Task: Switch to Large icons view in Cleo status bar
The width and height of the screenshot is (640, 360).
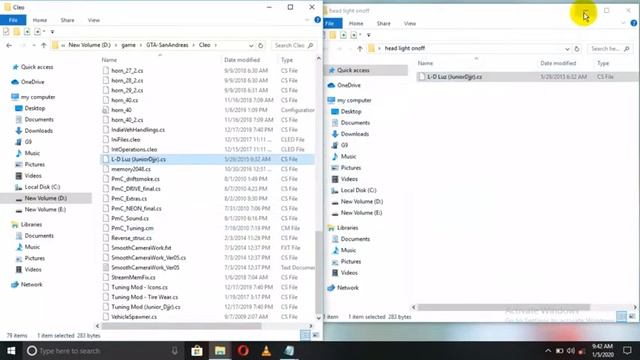Action: (x=316, y=335)
